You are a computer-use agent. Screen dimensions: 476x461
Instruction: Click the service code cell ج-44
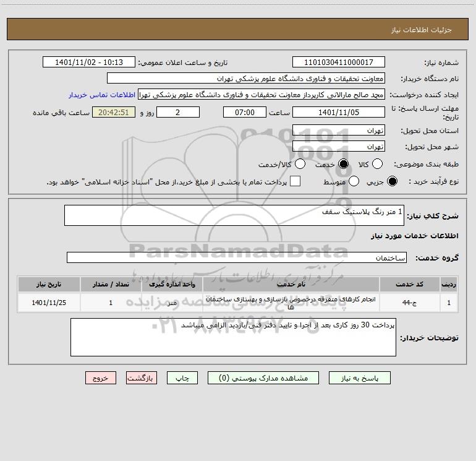409,303
